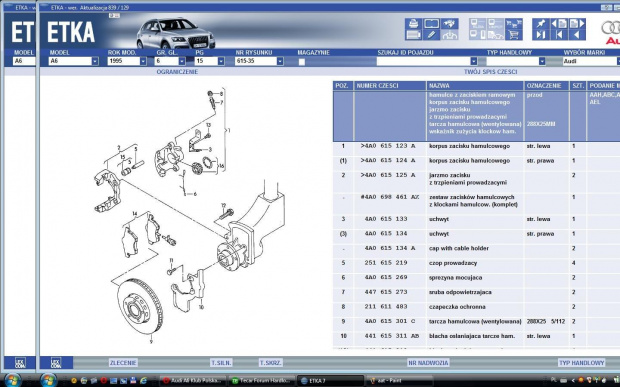
Task: Toggle the MAGAZYNIE checkbox
Action: pos(302,62)
